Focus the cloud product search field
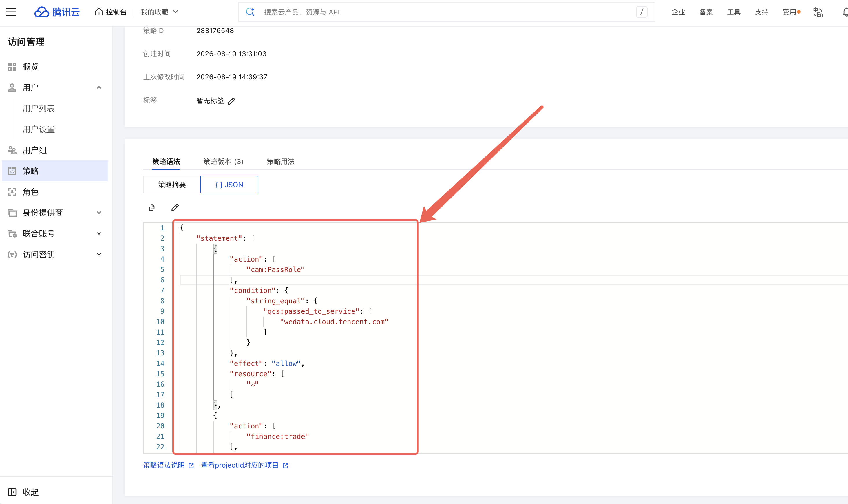848x504 pixels. tap(446, 12)
